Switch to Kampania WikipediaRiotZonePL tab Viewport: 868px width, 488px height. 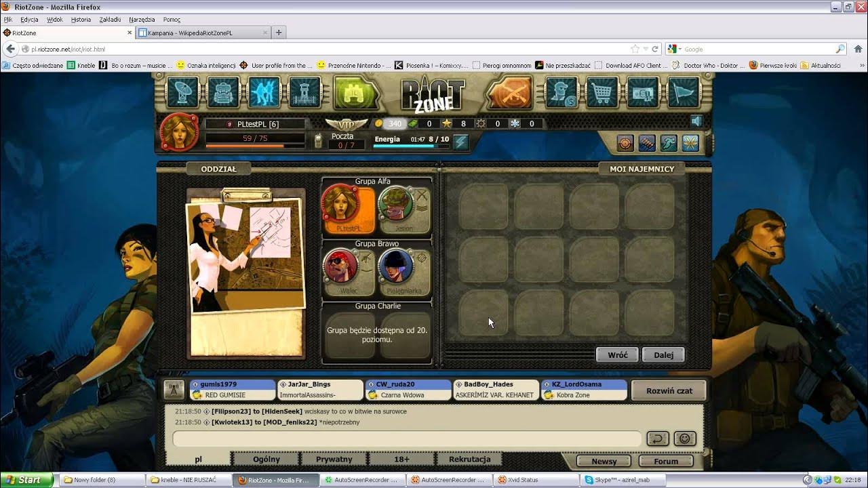pos(202,33)
